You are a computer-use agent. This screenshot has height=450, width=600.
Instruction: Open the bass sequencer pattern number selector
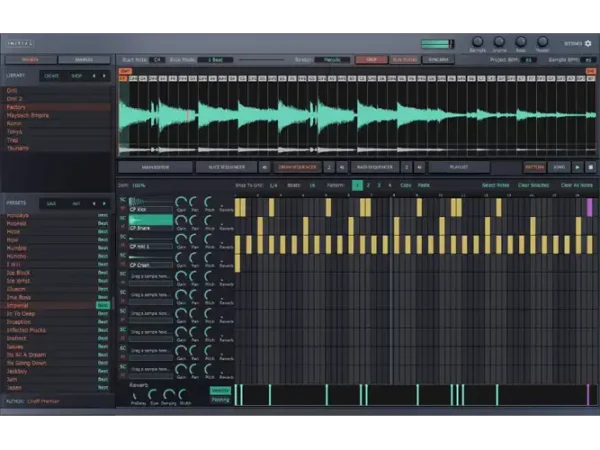click(x=406, y=167)
